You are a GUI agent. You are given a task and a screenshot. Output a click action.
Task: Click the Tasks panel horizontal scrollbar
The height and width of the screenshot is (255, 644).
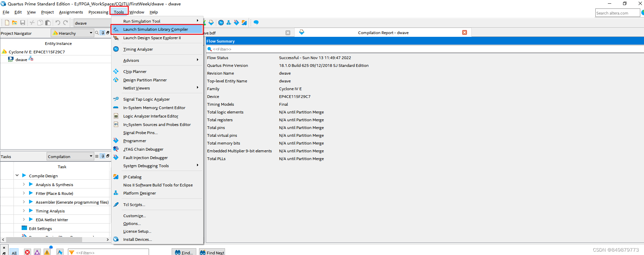coord(44,239)
